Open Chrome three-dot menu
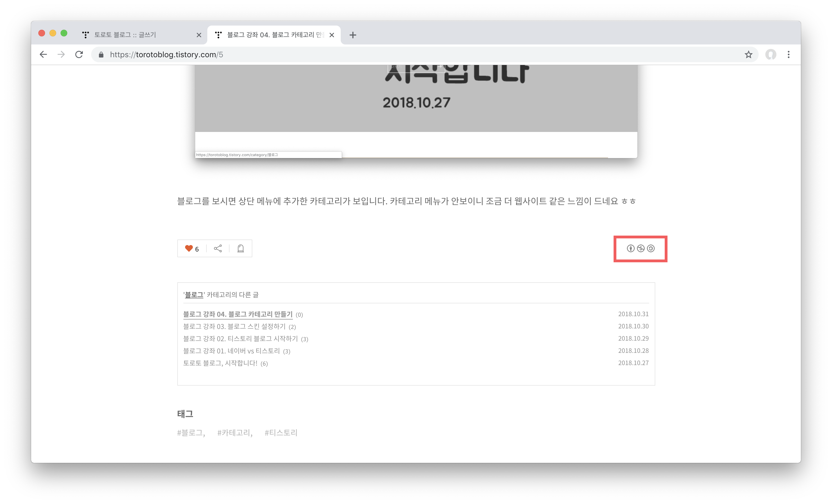Viewport: 832px width, 504px height. click(788, 54)
